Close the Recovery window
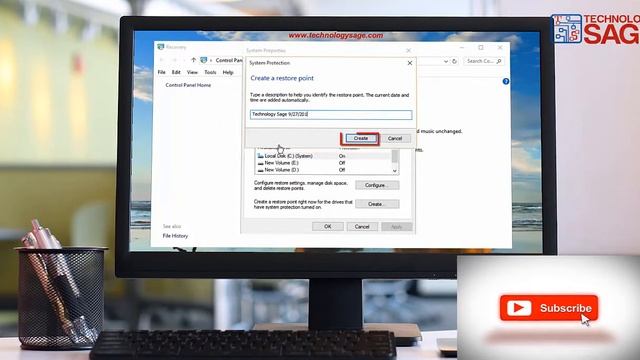The width and height of the screenshot is (640, 360). point(500,48)
